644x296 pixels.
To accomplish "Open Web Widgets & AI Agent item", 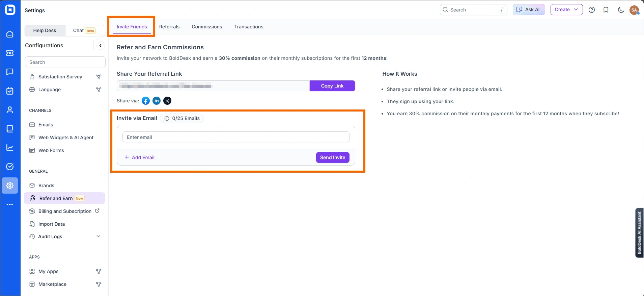I will (x=64, y=138).
